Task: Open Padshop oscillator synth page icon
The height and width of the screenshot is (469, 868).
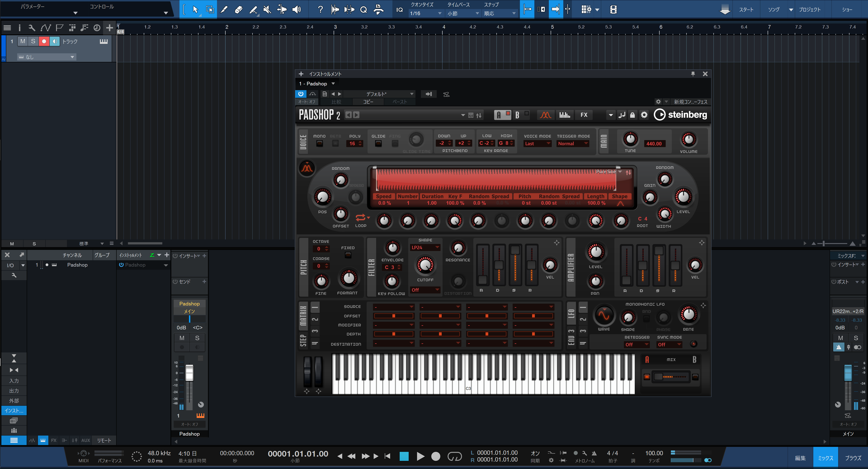Action: tap(545, 115)
